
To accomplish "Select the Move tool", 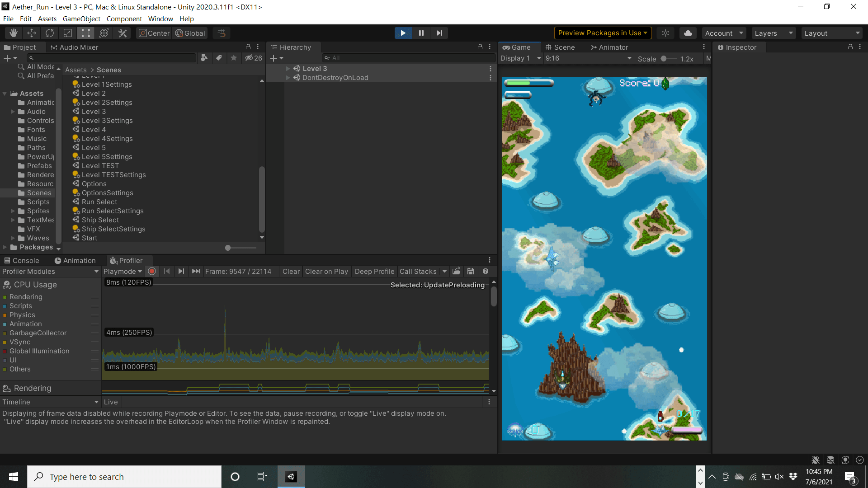I will [x=32, y=33].
